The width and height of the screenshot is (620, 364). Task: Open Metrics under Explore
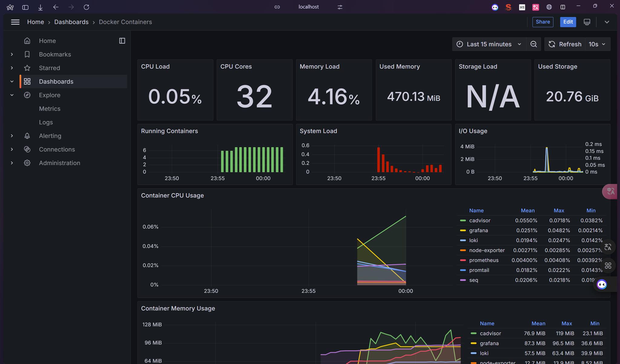[50, 109]
